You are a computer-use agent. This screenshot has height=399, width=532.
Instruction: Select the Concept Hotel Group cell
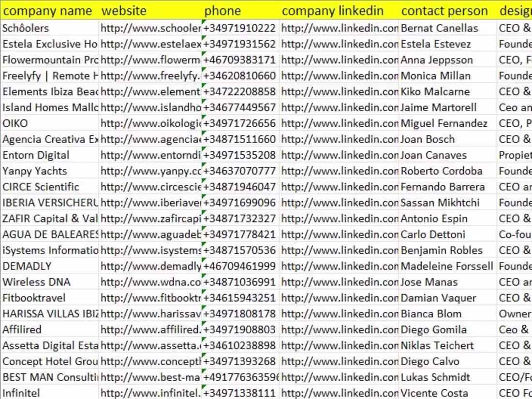(x=50, y=361)
